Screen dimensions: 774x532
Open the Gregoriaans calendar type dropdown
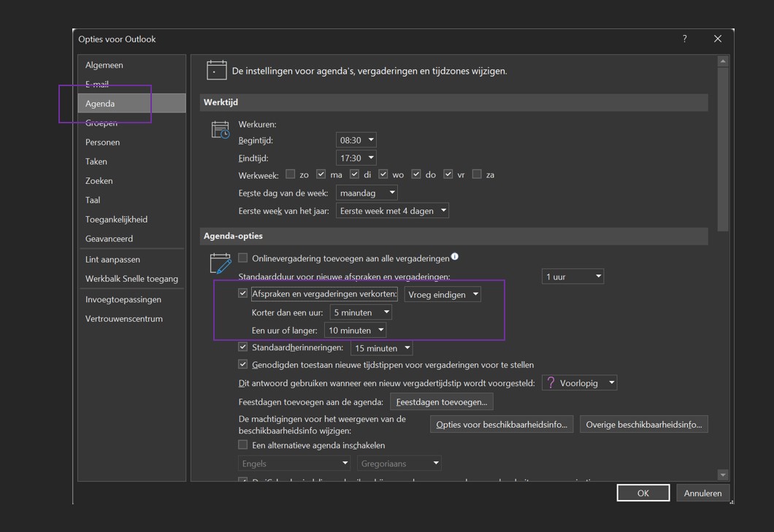(399, 463)
